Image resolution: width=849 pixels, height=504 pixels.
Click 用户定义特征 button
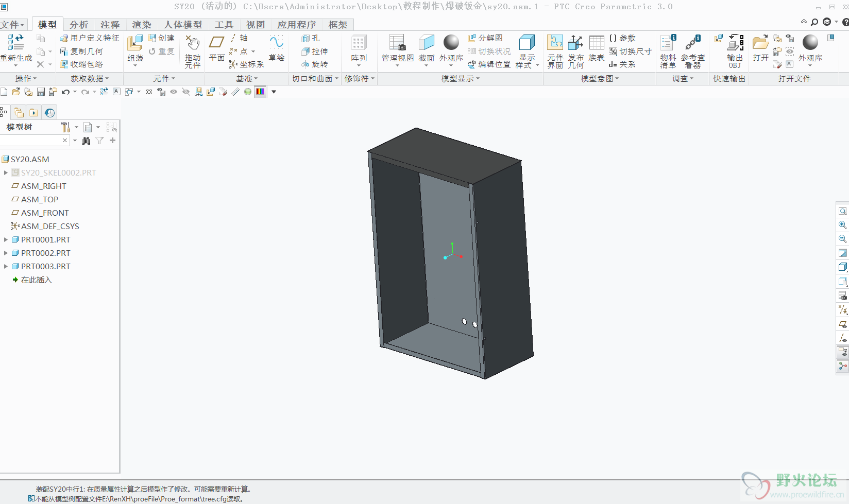pyautogui.click(x=89, y=38)
